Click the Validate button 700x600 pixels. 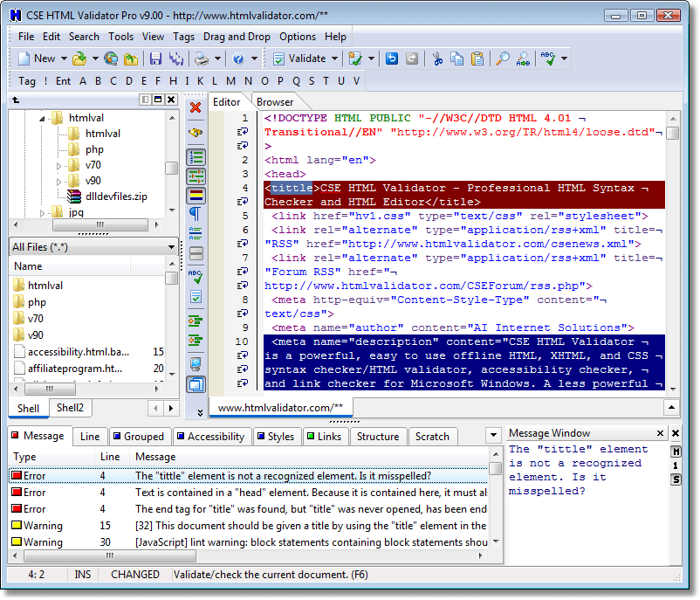299,59
